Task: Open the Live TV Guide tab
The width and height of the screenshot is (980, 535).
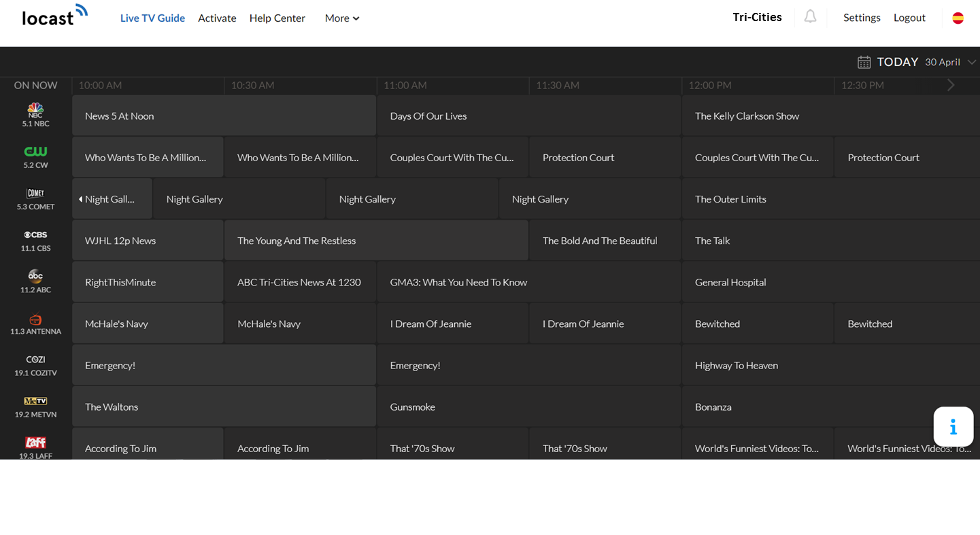Action: [152, 18]
